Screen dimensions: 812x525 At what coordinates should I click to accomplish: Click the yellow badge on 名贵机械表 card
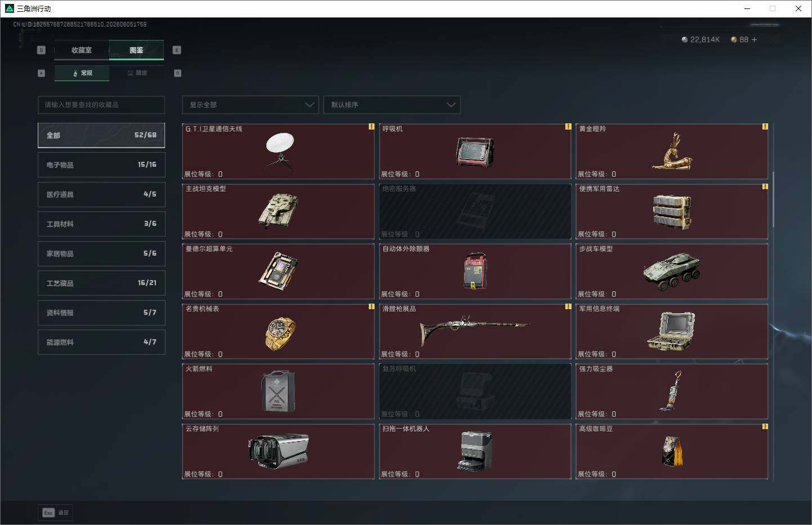point(371,306)
